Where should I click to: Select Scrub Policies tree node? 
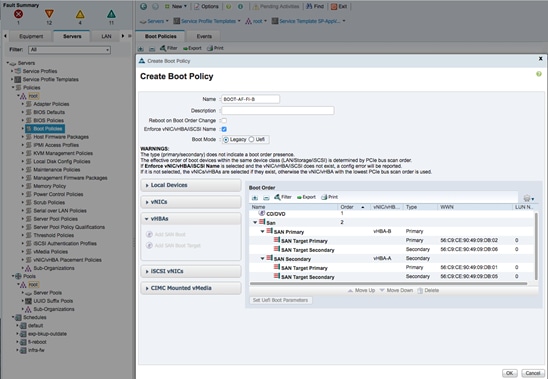tap(49, 202)
